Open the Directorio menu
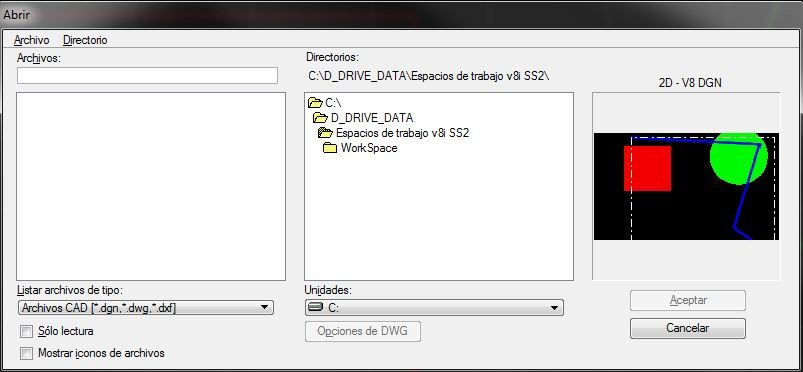The image size is (803, 372). pos(85,40)
